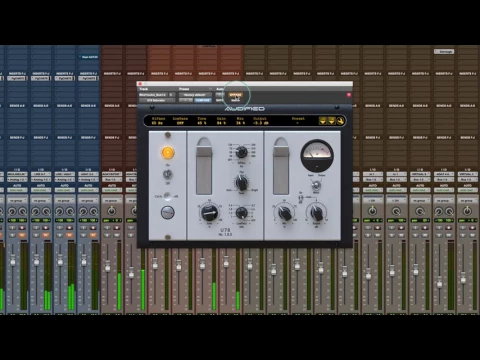Open the track selector in plug-in header
This screenshot has height=360, width=480.
click(x=154, y=95)
